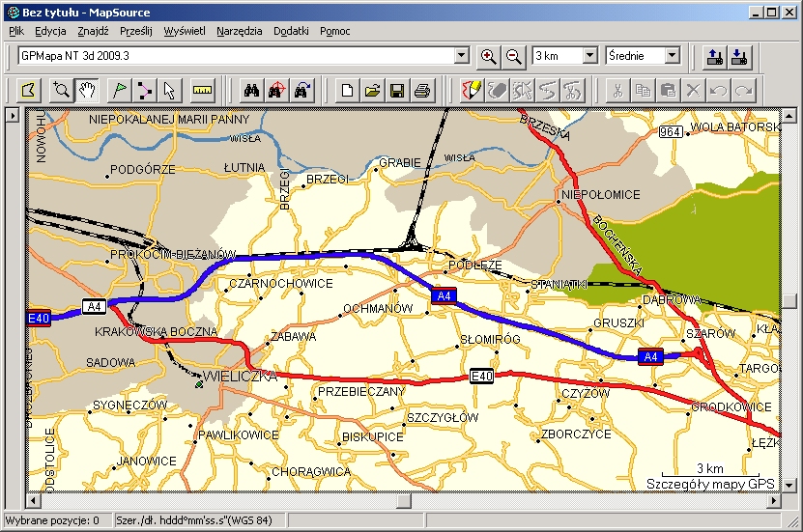Viewport: 803px width, 532px height.
Task: Open Find Places binoculars icon
Action: pos(251,91)
